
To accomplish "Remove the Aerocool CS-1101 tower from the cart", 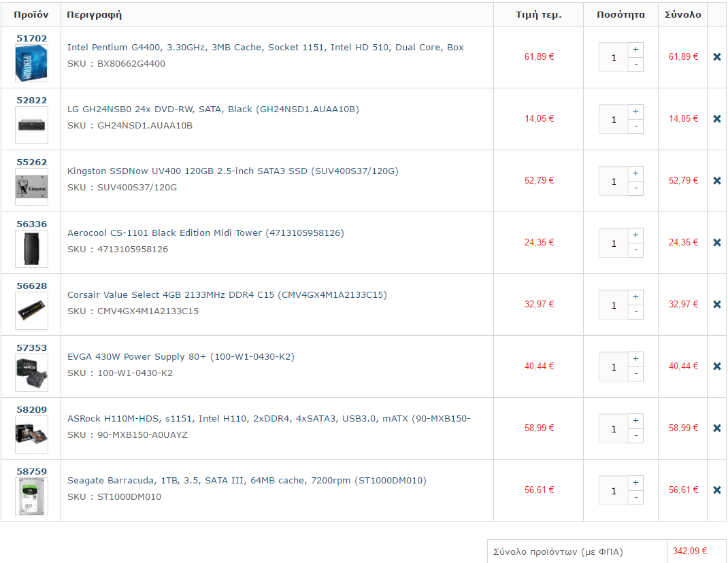I will (x=717, y=242).
